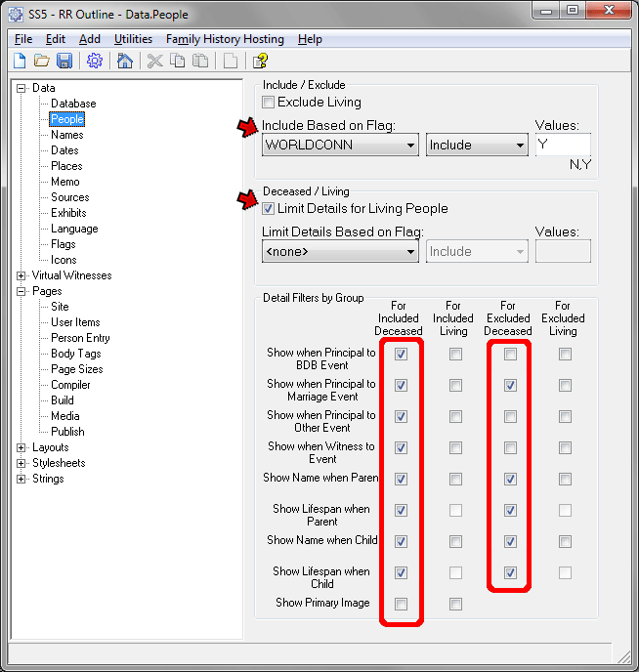The image size is (639, 672).
Task: Click the Values input field containing Y
Action: tap(562, 145)
